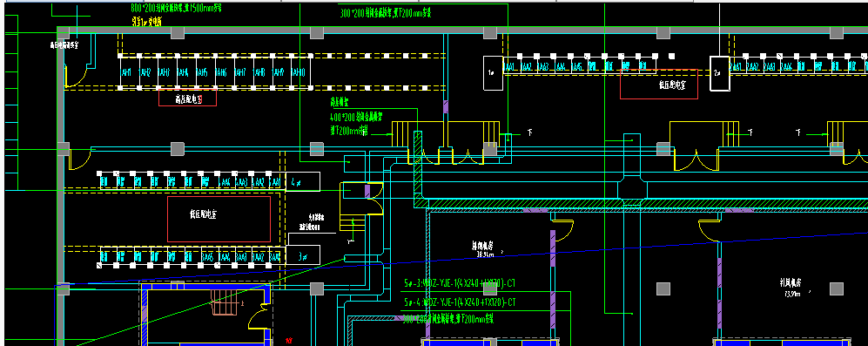Click the 800*200 cable tray annotation
868x346 pixels.
[176, 9]
